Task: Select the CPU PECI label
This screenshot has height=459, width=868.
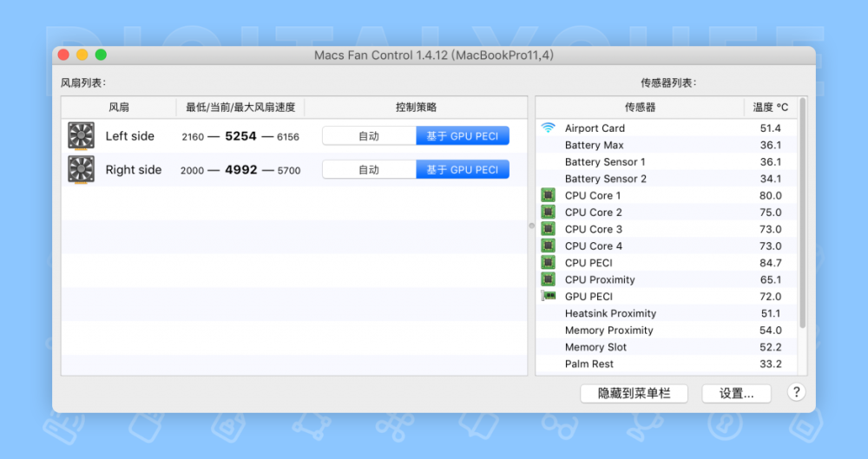Action: pos(589,262)
